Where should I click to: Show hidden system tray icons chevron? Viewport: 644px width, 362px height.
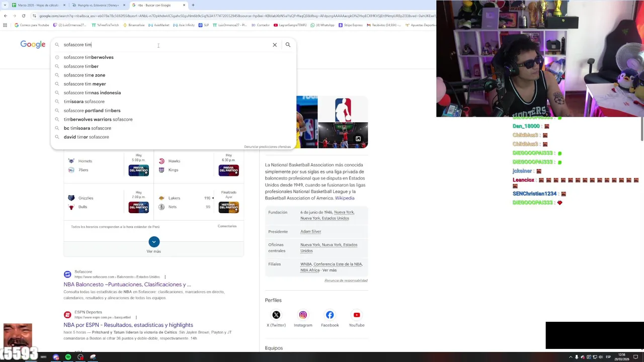click(571, 357)
